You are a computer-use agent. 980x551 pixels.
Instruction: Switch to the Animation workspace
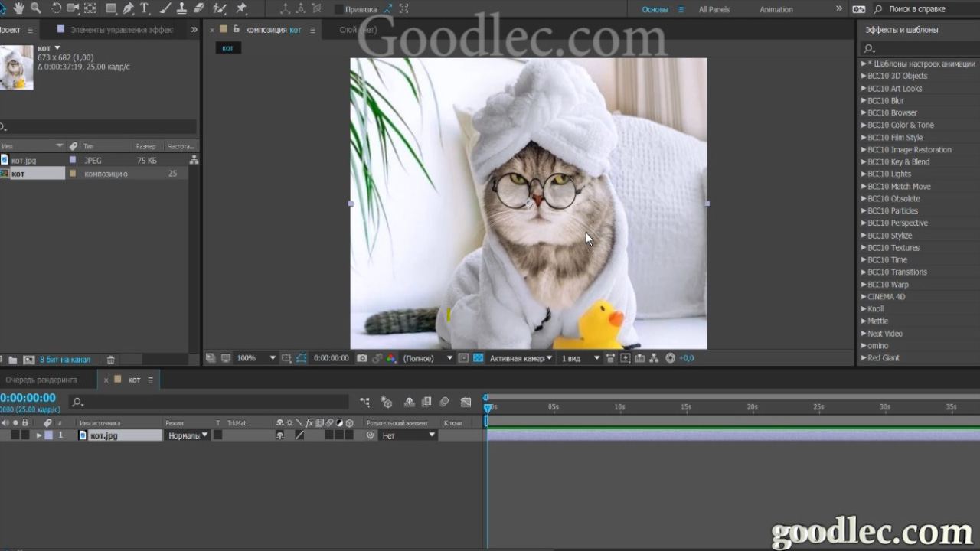pyautogui.click(x=776, y=9)
